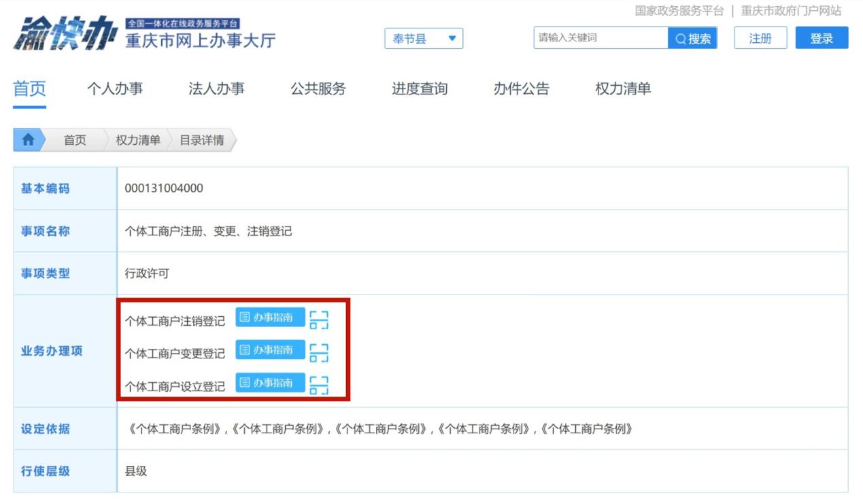863x504 pixels.
Task: Click the 渝快办 logo
Action: tap(65, 34)
